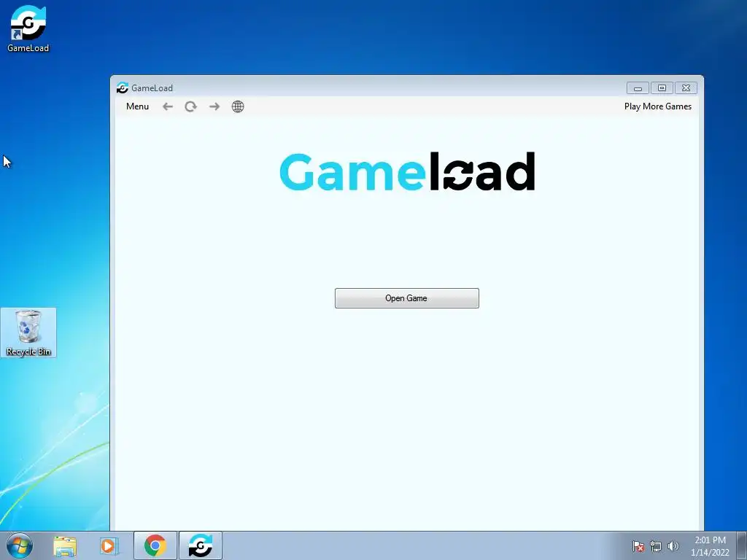This screenshot has width=747, height=560.
Task: Click the Show Desktop strip in the taskbar
Action: (742, 545)
